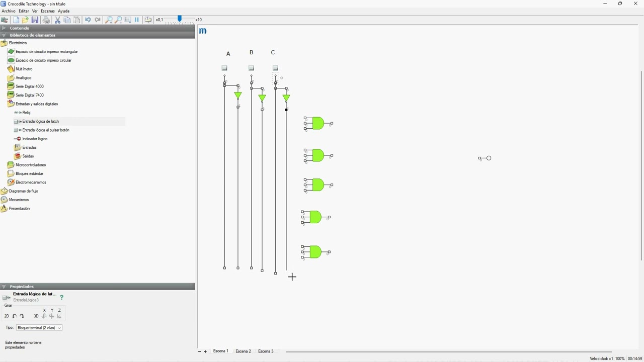The height and width of the screenshot is (362, 644).
Task: Select the Multímetro library item
Action: 20,69
